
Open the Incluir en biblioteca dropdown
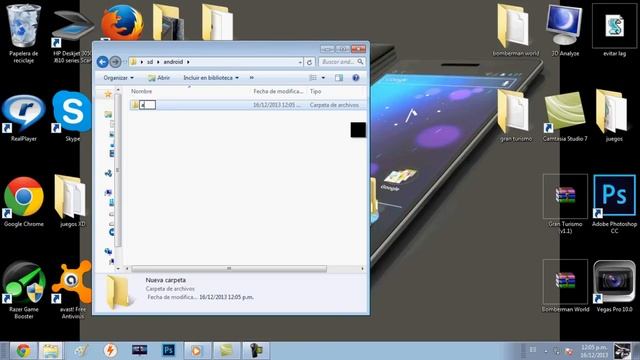coord(211,78)
